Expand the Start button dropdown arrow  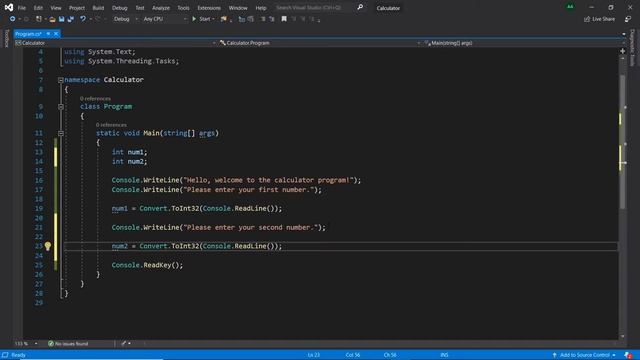pos(213,19)
